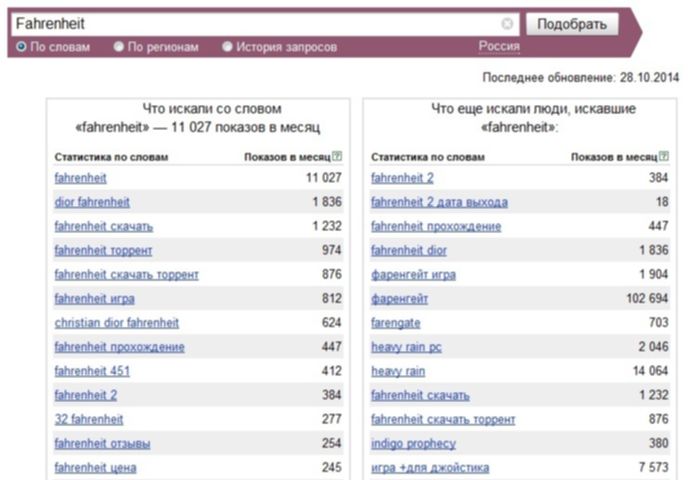
Task: Open the 'christian dior fahrenheit' link
Action: (117, 323)
